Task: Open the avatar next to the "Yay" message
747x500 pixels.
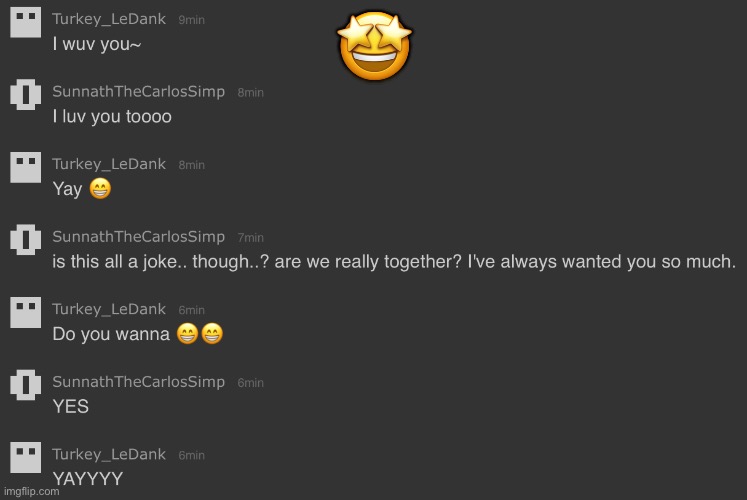Action: 25,167
